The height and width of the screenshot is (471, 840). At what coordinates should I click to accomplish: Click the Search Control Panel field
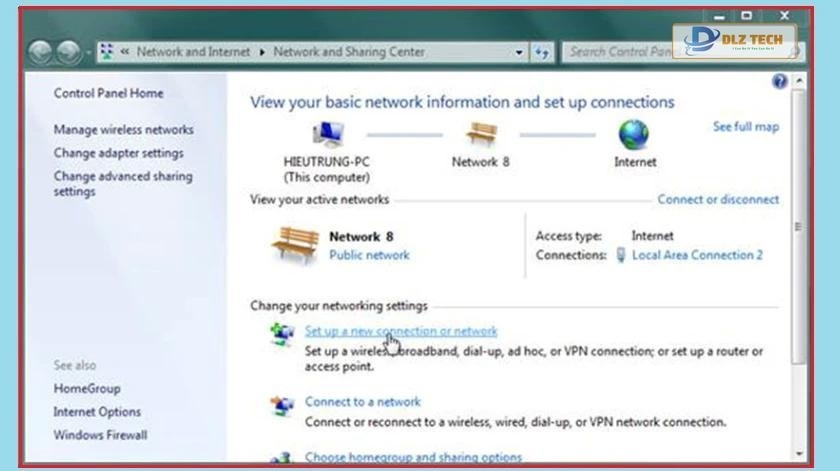coord(620,52)
